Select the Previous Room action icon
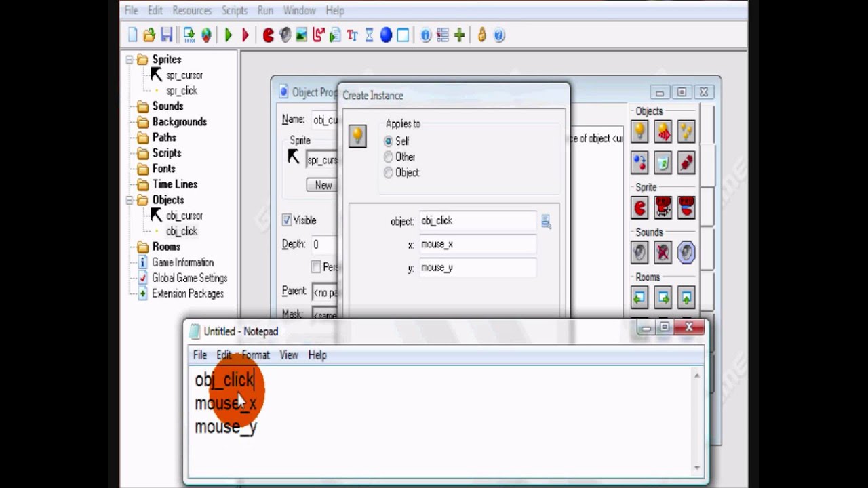 click(639, 298)
